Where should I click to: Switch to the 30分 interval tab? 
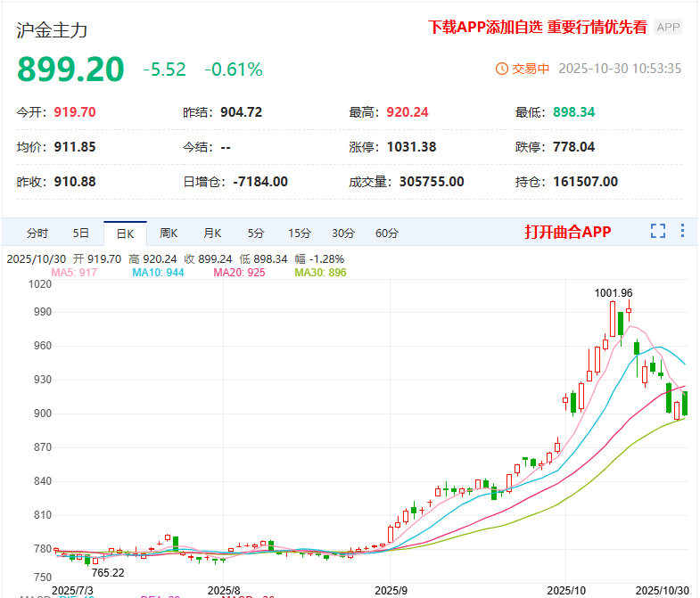click(343, 233)
